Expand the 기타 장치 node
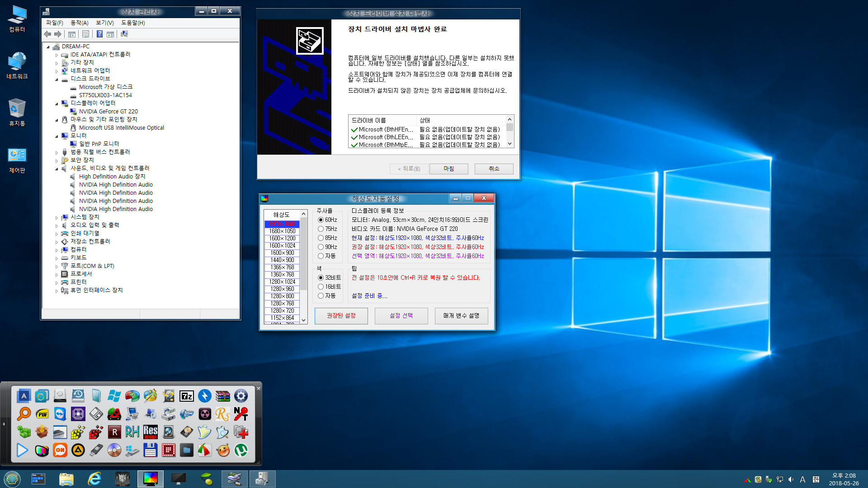This screenshot has width=868, height=488. tap(57, 63)
